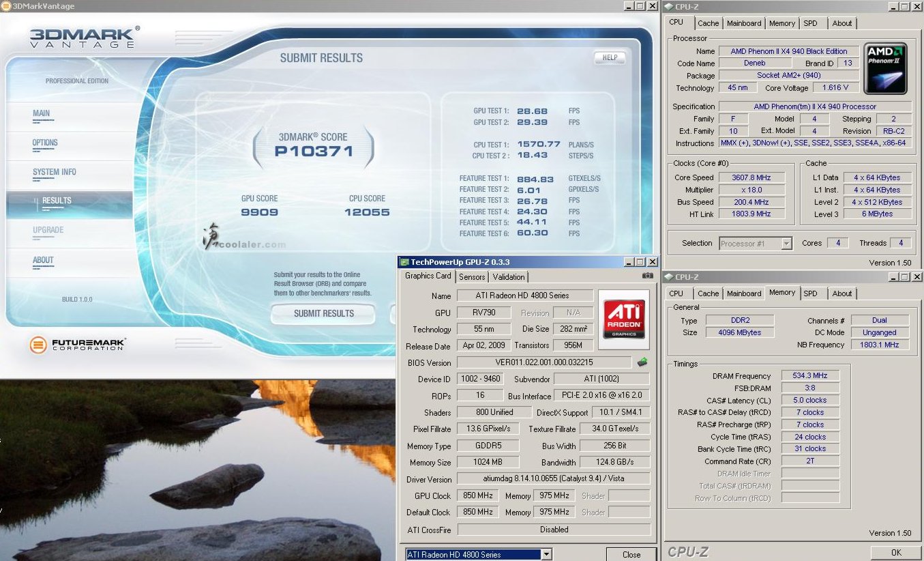Click the SUBMIT RESULTS button
This screenshot has height=561, width=924.
click(324, 313)
